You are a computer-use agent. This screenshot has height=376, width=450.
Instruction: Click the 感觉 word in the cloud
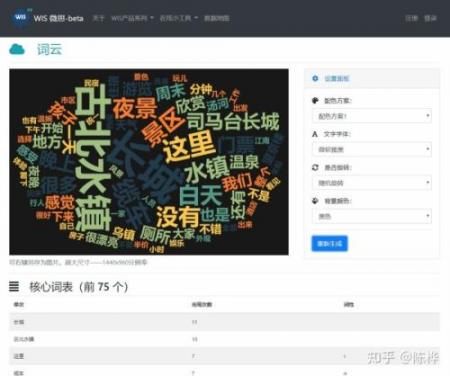60,202
